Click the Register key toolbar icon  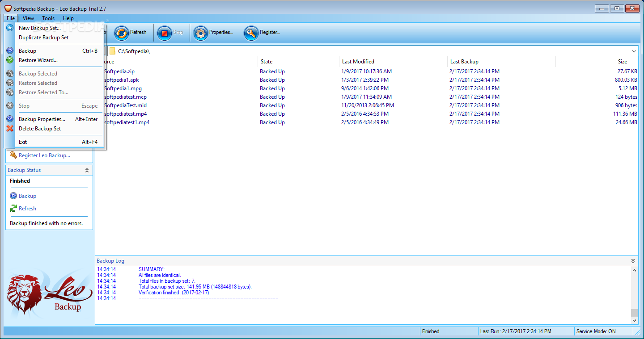click(251, 33)
